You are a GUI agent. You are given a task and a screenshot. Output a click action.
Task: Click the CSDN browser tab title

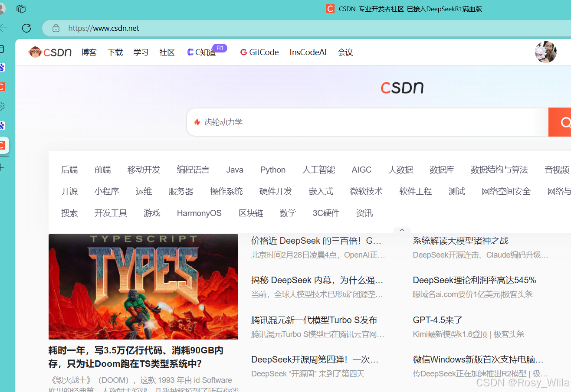click(x=410, y=9)
